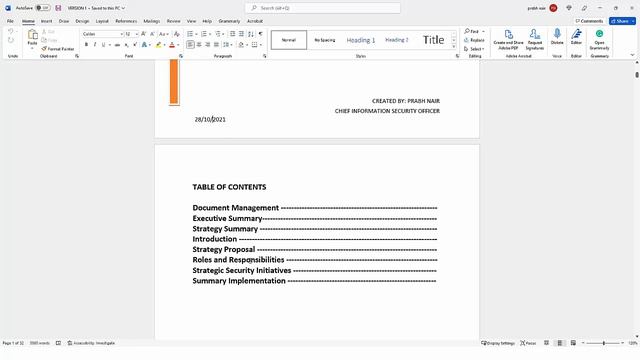Click the Redo arrow icon
Viewport: 640px width, 360px height.
[11, 40]
